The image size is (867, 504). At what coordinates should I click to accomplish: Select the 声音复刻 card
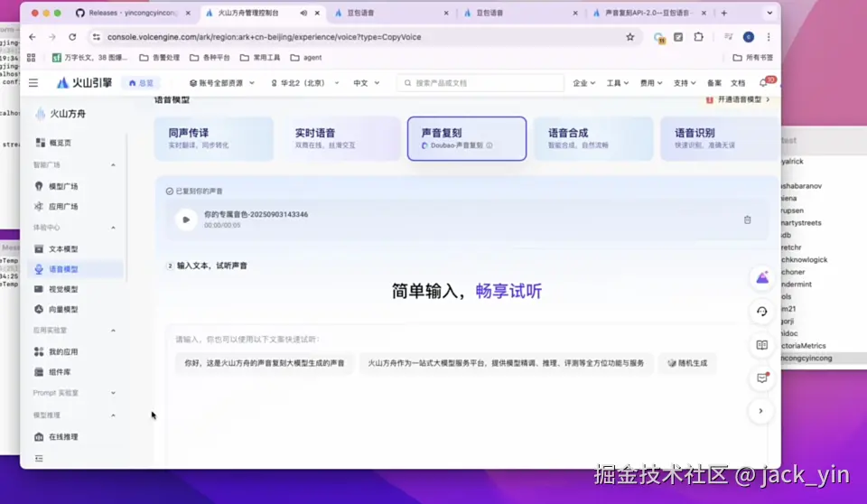[x=467, y=138]
